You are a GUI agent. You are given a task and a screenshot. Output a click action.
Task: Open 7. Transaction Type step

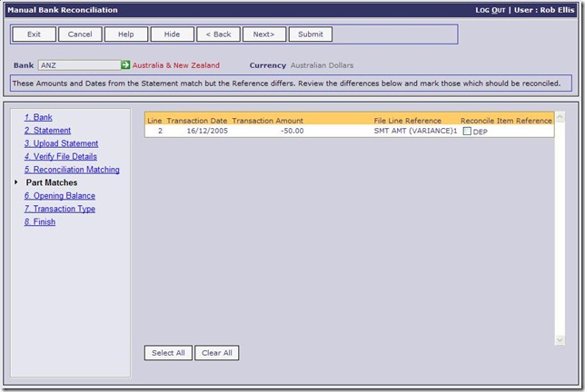coord(59,209)
